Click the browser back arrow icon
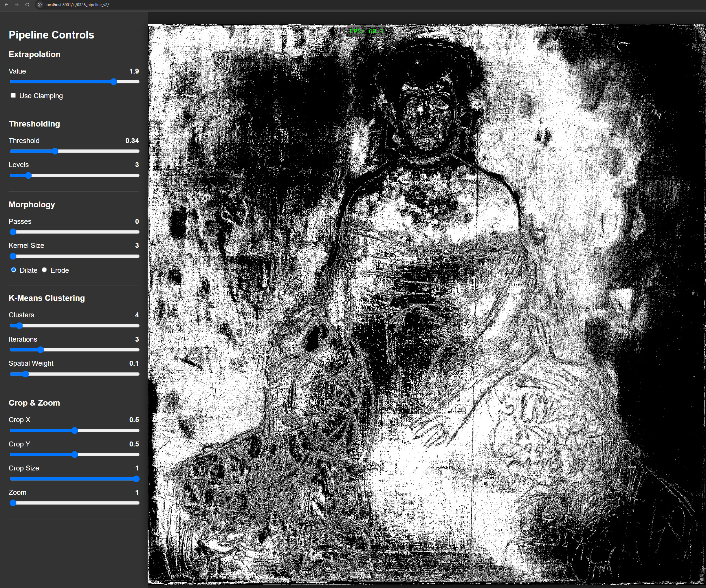The height and width of the screenshot is (588, 706). click(x=6, y=5)
